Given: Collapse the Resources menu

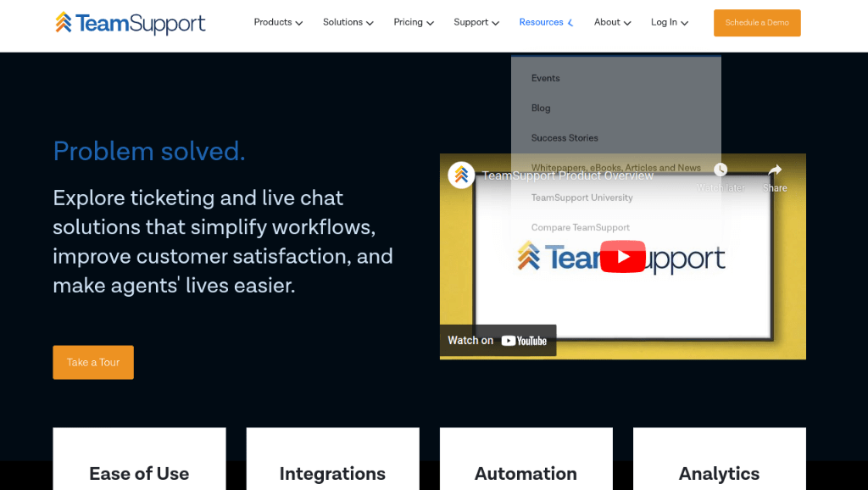Looking at the screenshot, I should tap(546, 22).
